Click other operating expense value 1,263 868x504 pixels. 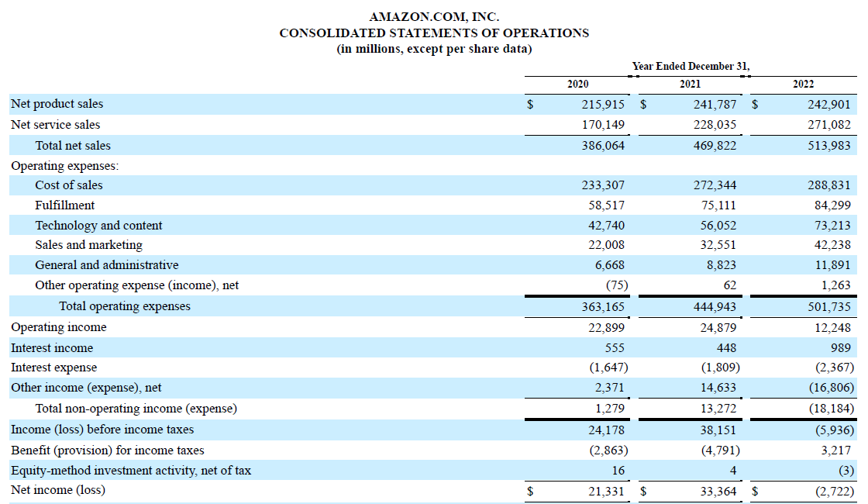point(836,285)
